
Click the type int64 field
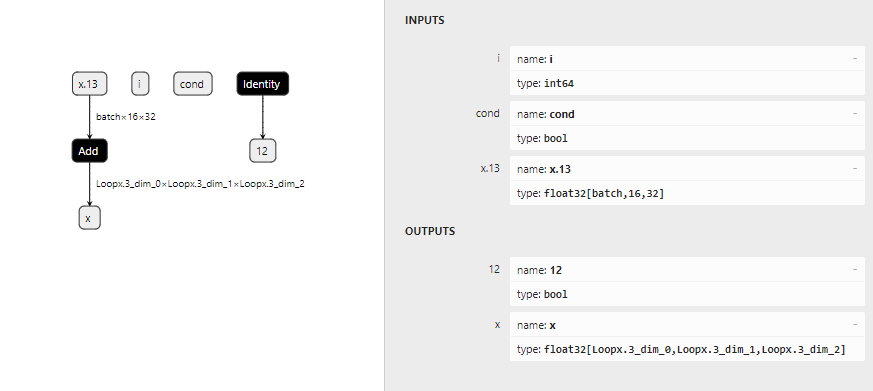coord(687,83)
